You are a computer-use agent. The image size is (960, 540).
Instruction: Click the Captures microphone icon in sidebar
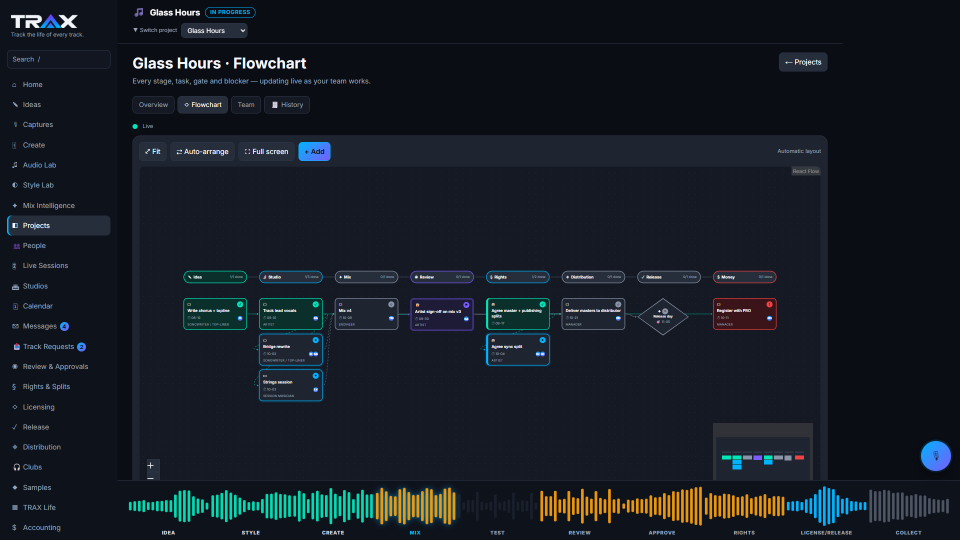[15, 125]
